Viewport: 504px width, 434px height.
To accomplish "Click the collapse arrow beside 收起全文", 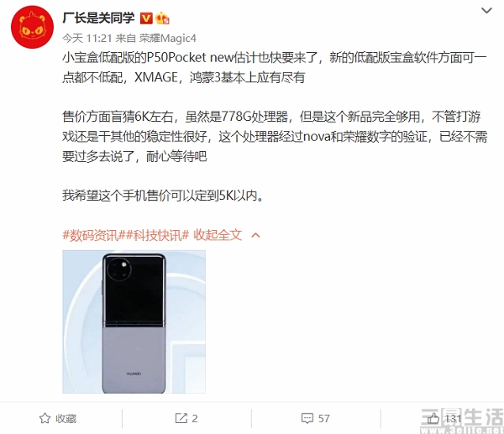I will point(255,236).
